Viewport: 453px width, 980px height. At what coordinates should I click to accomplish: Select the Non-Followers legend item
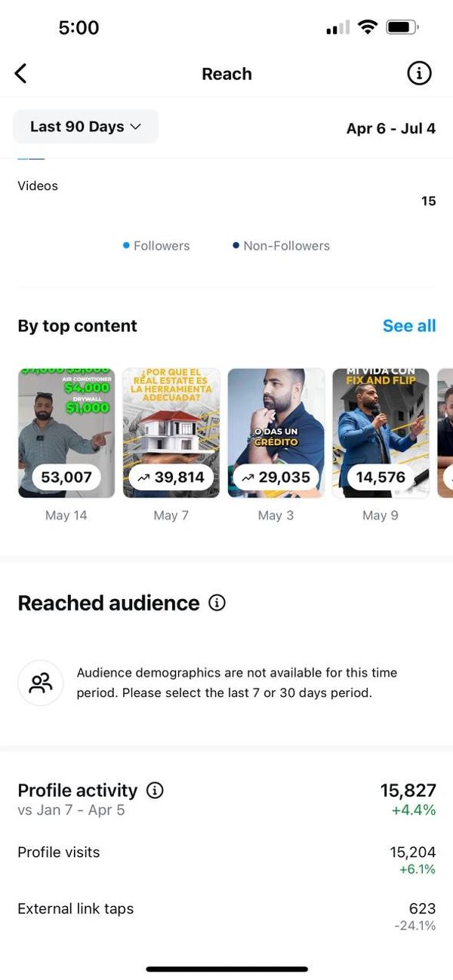point(281,246)
